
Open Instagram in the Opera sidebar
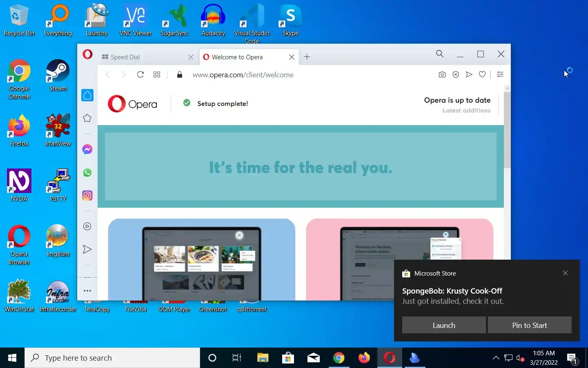pos(87,195)
